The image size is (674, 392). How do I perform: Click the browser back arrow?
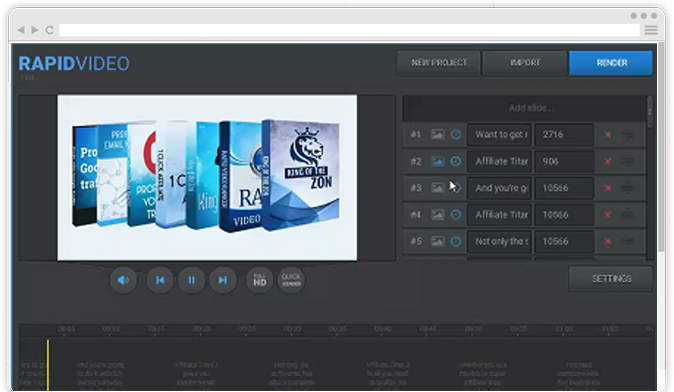(x=21, y=30)
